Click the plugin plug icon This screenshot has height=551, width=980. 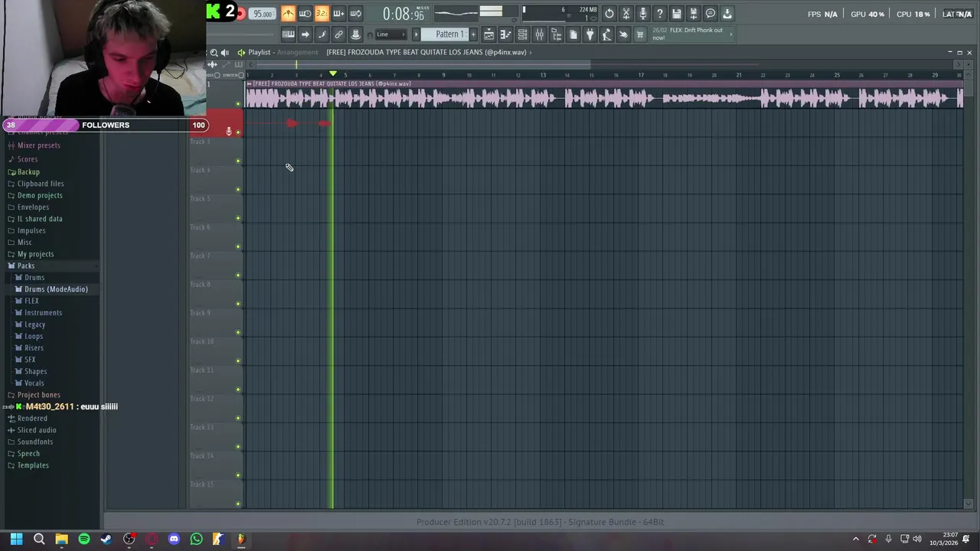tap(590, 34)
